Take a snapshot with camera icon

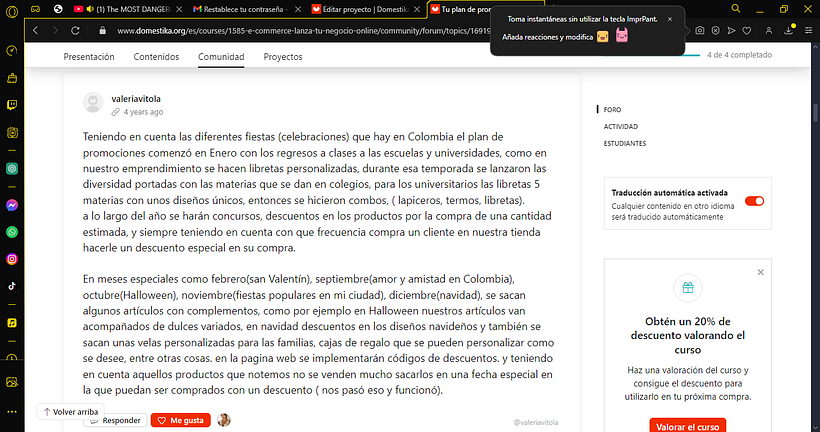click(700, 31)
